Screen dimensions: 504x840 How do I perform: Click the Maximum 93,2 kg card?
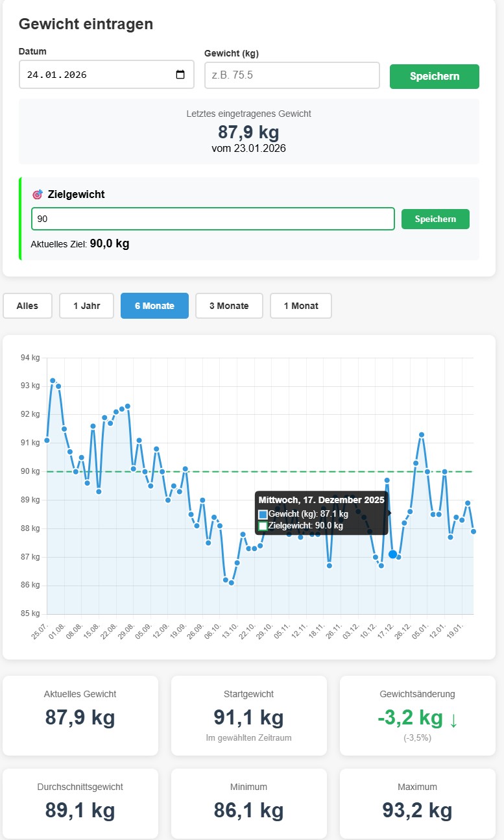coord(417,804)
